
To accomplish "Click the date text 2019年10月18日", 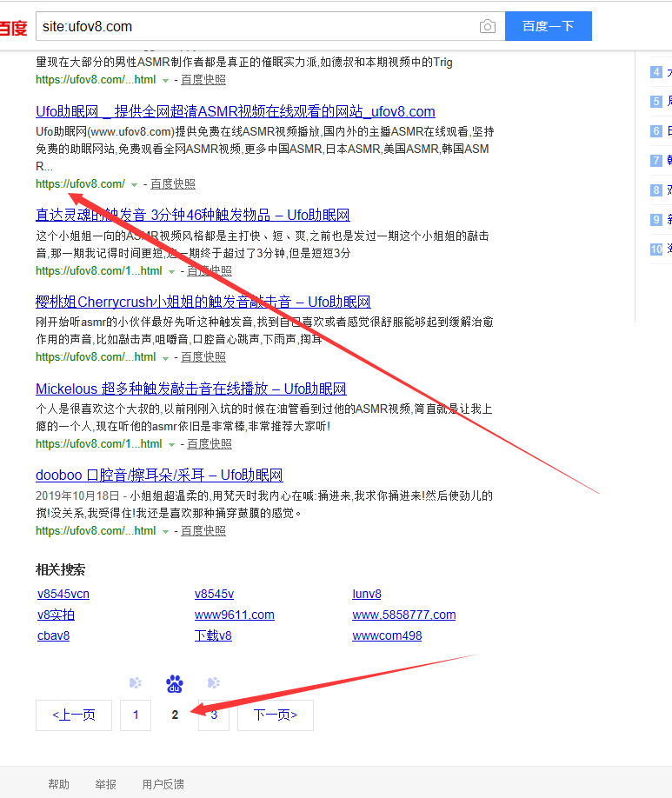I will pos(77,495).
